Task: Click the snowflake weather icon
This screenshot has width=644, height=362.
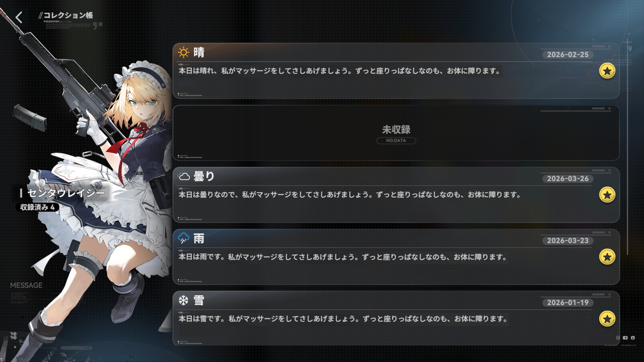Action: click(184, 300)
